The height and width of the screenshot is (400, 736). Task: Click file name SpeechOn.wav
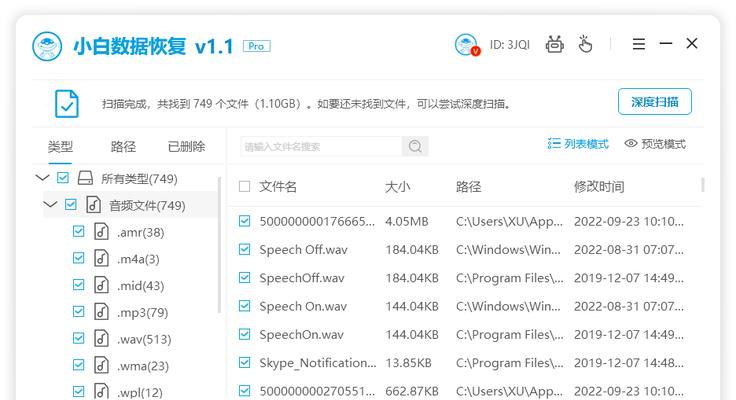pos(301,334)
